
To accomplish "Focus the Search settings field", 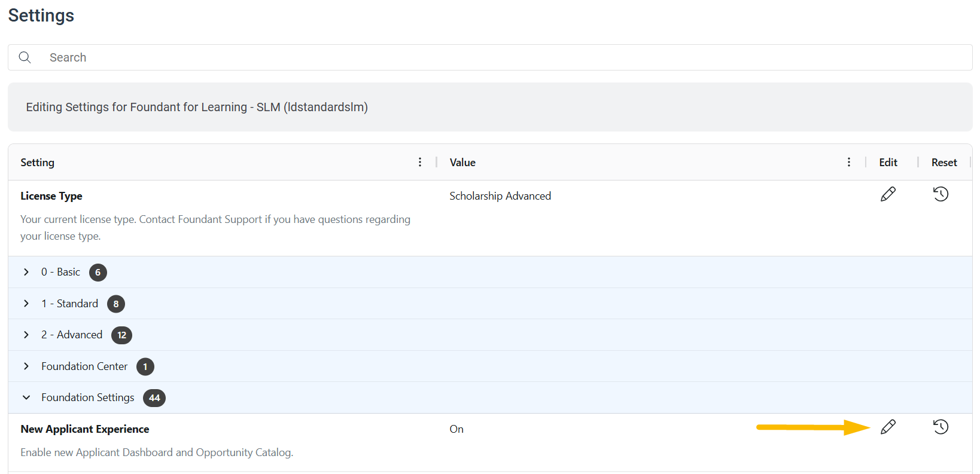I will [x=490, y=57].
